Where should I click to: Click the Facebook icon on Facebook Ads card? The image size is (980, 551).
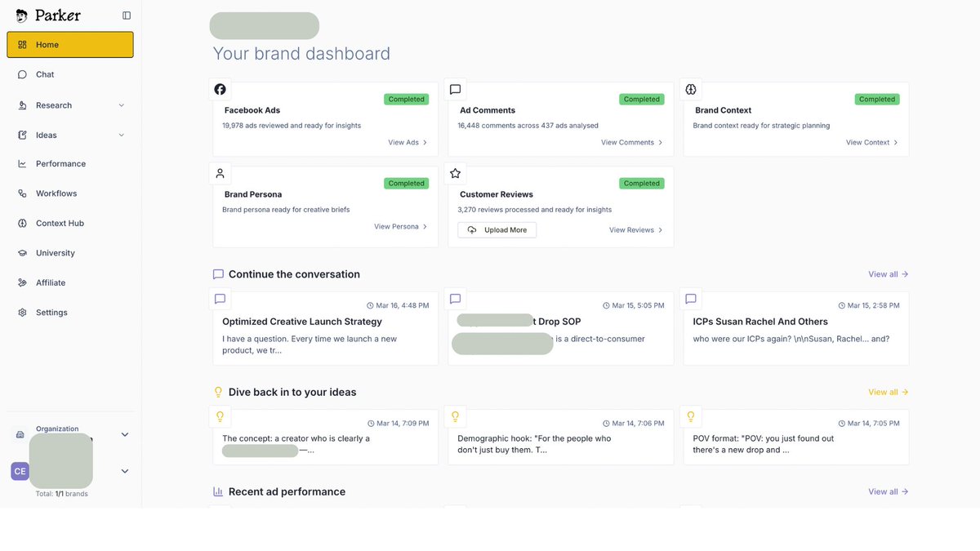[220, 89]
